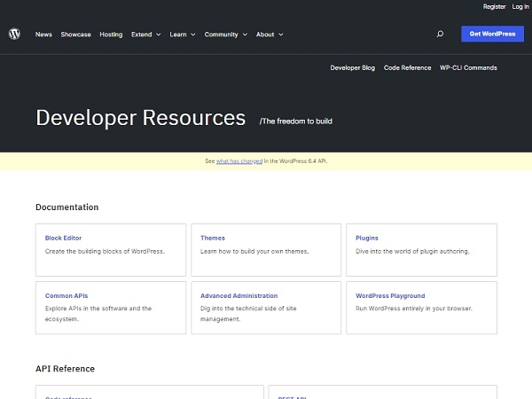Click 'Dive into the world of plugin authoring.' text
The height and width of the screenshot is (399, 532).
tap(412, 252)
